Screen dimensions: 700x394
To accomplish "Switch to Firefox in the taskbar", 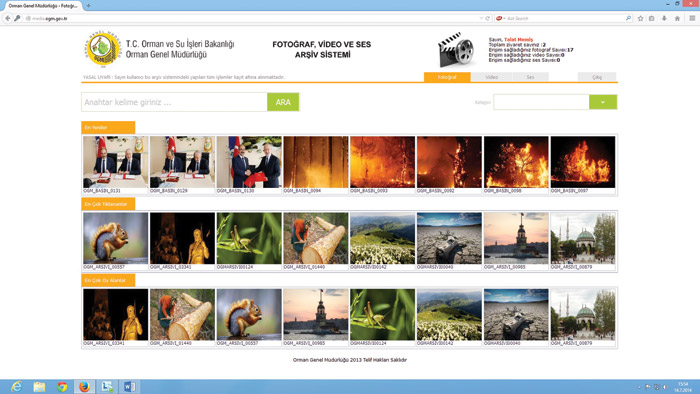I will pos(84,386).
